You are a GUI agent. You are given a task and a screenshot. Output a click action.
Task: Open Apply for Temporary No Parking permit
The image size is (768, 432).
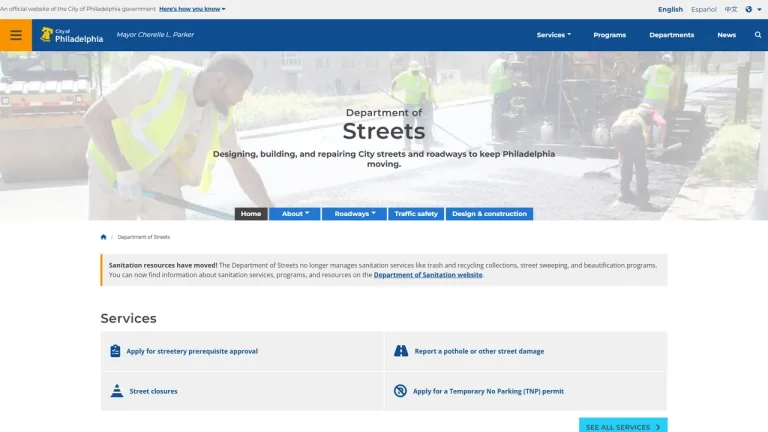tap(488, 391)
